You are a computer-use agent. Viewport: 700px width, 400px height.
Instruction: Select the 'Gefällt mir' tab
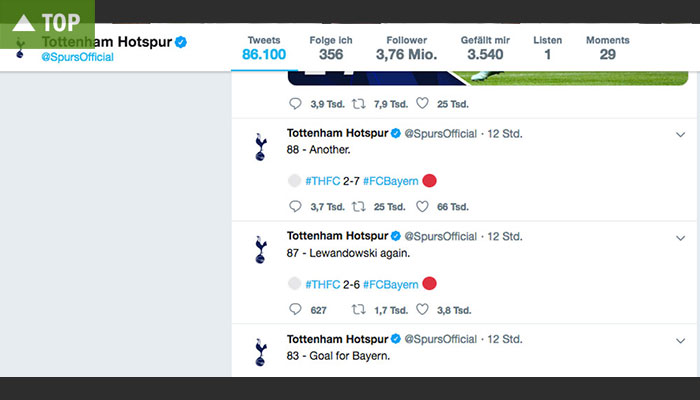(484, 48)
